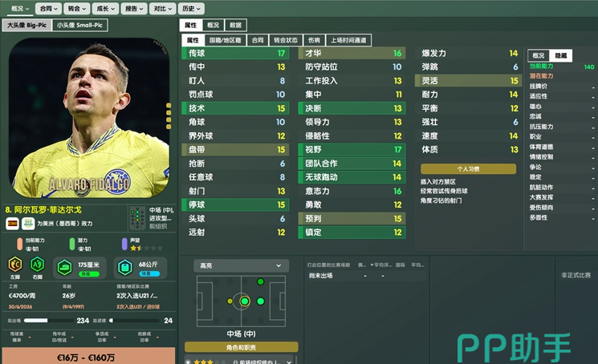This screenshot has width=598, height=364.
Task: Click the 个人习惯 button
Action: [468, 168]
